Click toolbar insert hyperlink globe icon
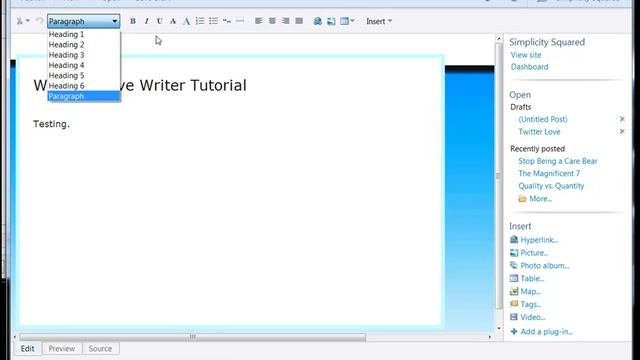This screenshot has height=360, width=640. point(318,21)
